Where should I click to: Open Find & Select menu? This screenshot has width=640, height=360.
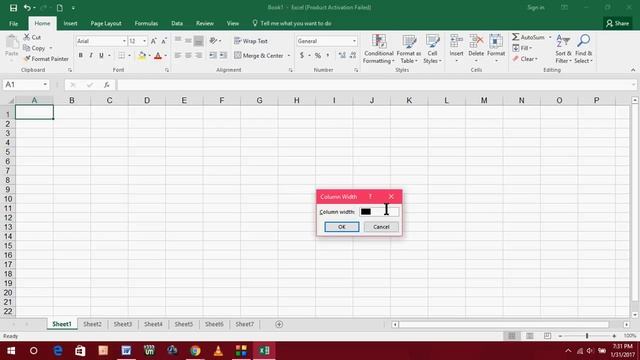(583, 49)
